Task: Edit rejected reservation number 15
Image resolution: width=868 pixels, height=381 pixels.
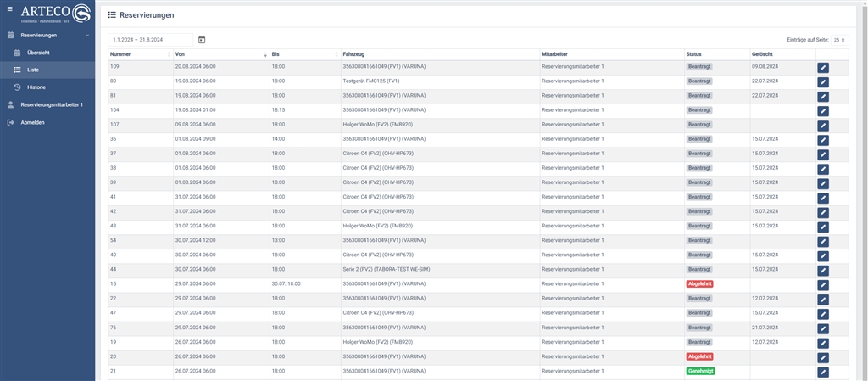Action: pyautogui.click(x=822, y=285)
